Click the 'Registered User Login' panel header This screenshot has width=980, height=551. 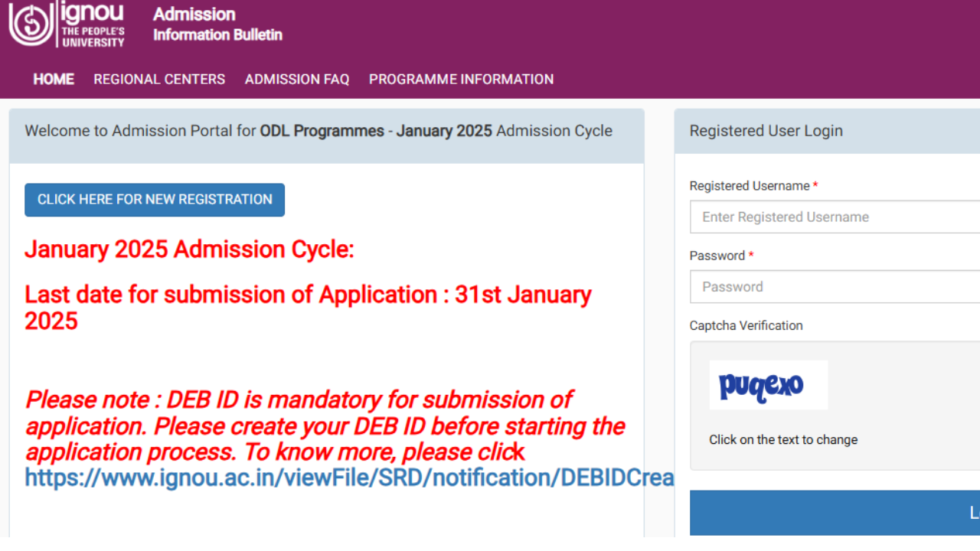pyautogui.click(x=766, y=131)
